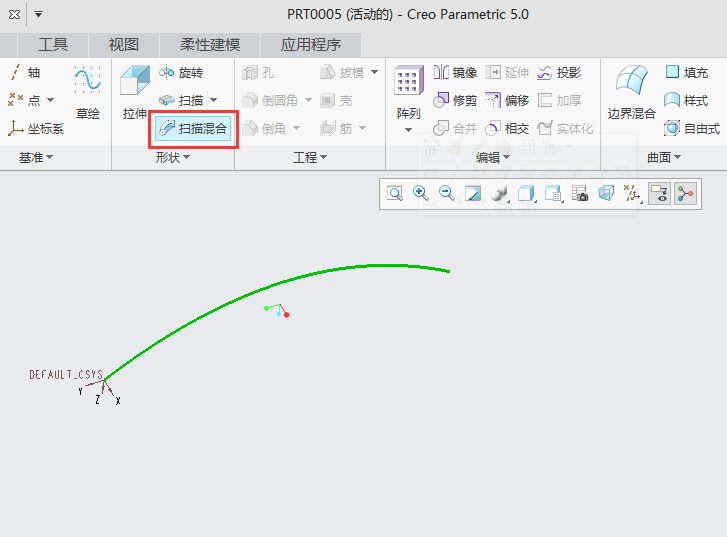
Task: Expand the Engineering (工程) group menu
Action: coord(310,158)
